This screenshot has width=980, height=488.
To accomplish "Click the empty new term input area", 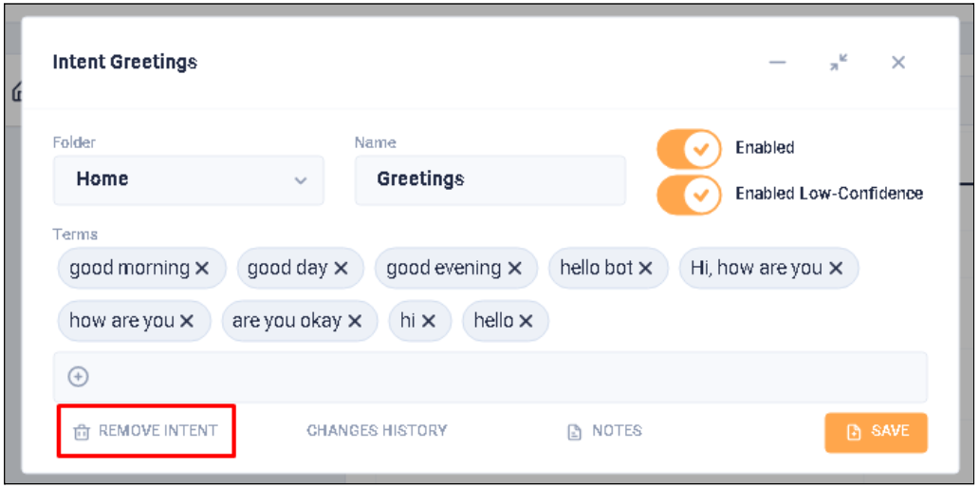I will tap(503, 377).
